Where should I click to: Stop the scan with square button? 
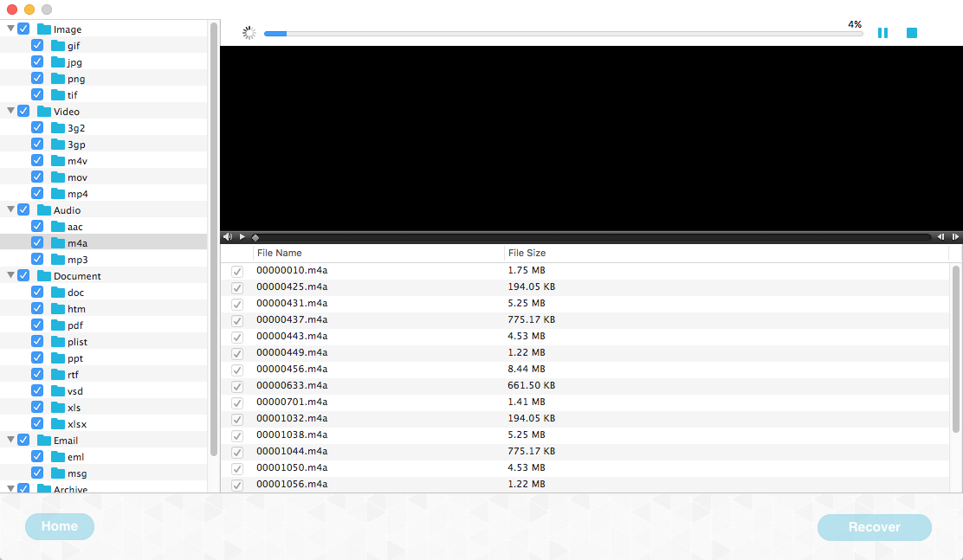tap(911, 33)
